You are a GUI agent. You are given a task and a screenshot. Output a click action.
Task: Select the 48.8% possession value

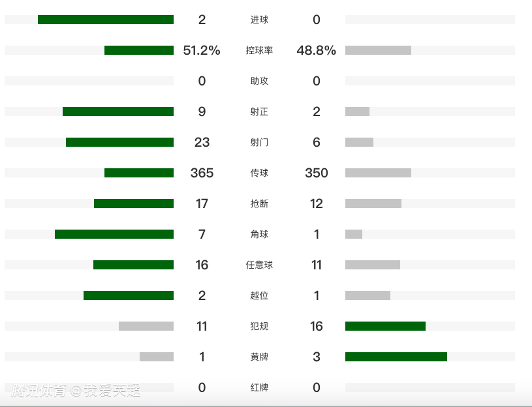point(317,50)
